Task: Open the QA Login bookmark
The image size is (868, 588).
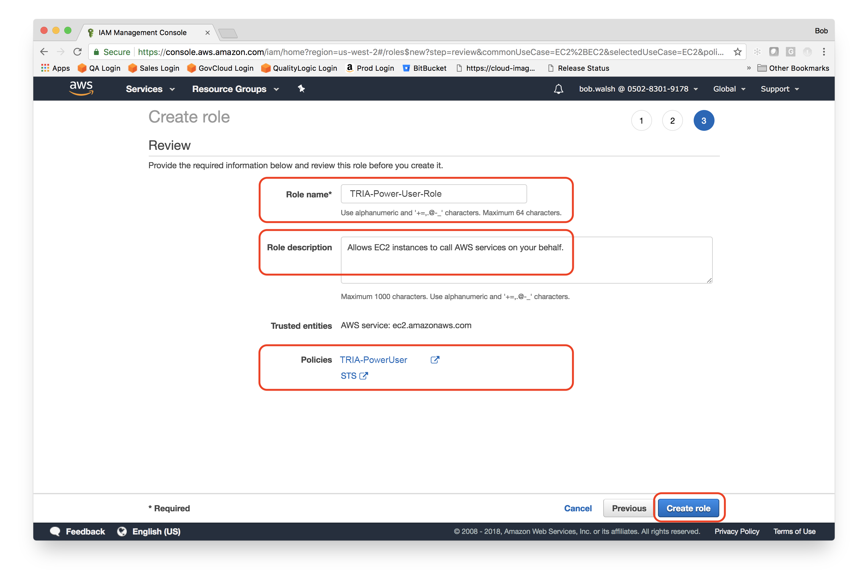Action: (99, 68)
